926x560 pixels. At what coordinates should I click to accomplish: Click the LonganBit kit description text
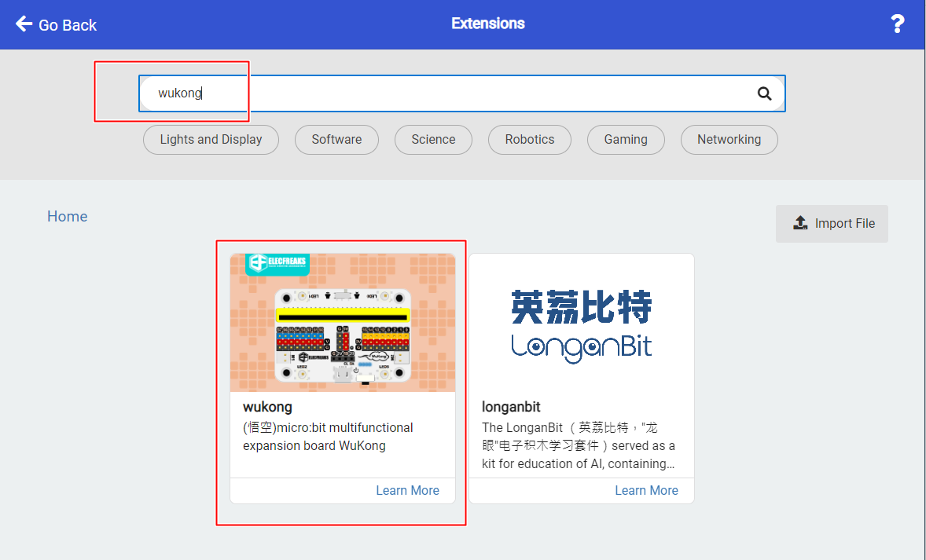tap(579, 445)
